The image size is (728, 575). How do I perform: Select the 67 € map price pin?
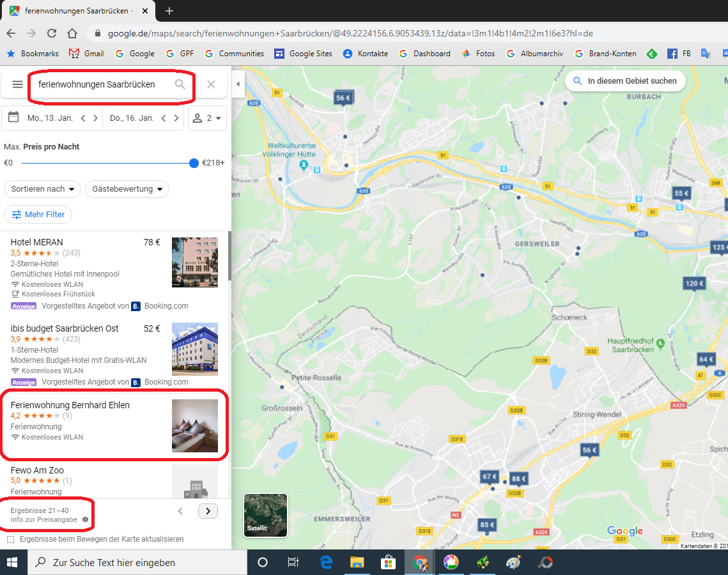[490, 477]
